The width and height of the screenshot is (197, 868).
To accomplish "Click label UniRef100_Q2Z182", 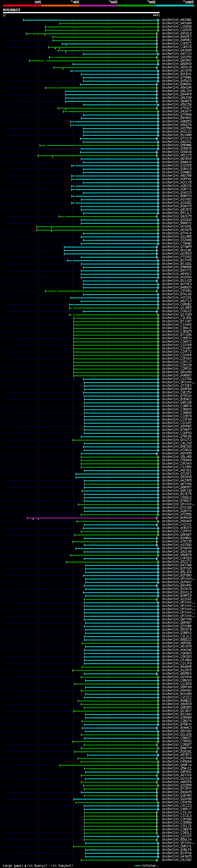I will pyautogui.click(x=176, y=599).
